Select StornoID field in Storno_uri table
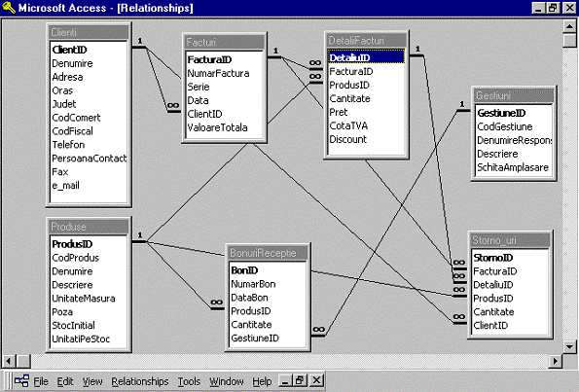Screen dimensions: 579x392 click(x=510, y=258)
